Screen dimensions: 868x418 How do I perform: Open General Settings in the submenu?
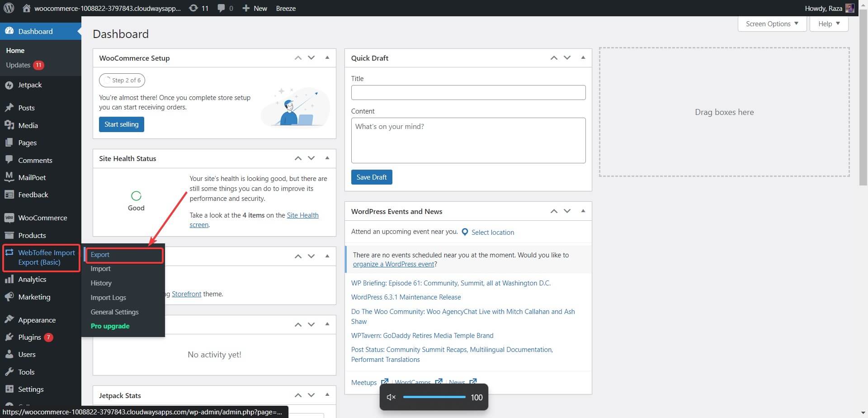[114, 312]
